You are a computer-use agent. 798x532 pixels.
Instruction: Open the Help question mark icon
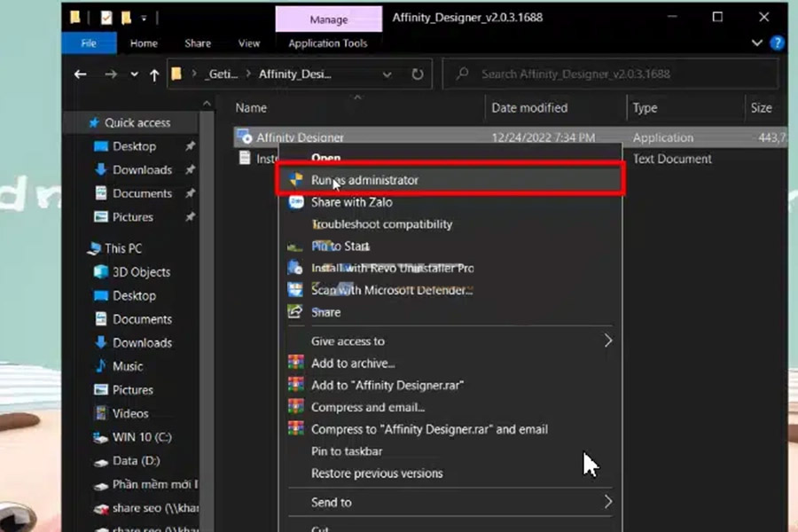pos(777,43)
